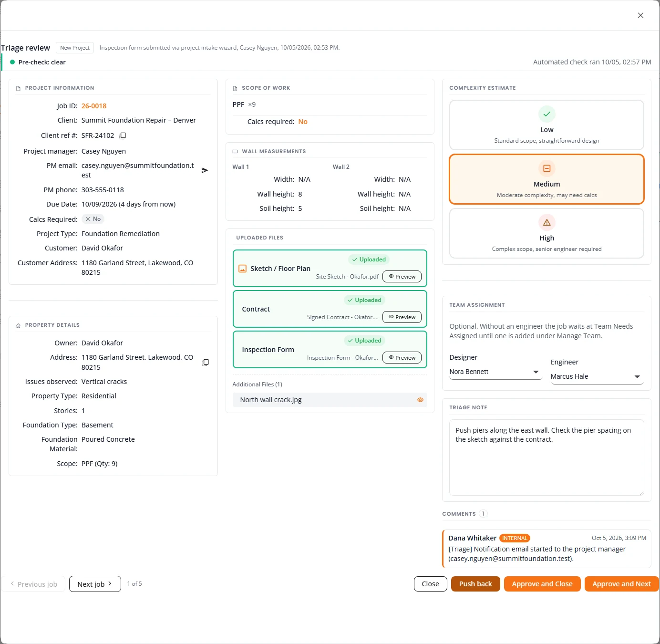Preview the Inspection Form file

[x=402, y=358]
